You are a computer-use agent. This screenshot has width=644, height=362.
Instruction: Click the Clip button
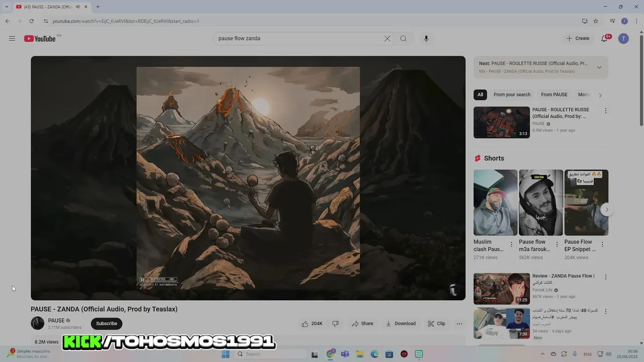(437, 324)
